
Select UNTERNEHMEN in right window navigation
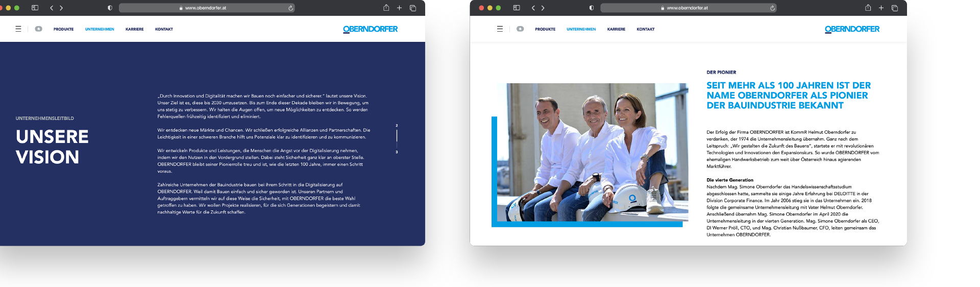(x=581, y=29)
